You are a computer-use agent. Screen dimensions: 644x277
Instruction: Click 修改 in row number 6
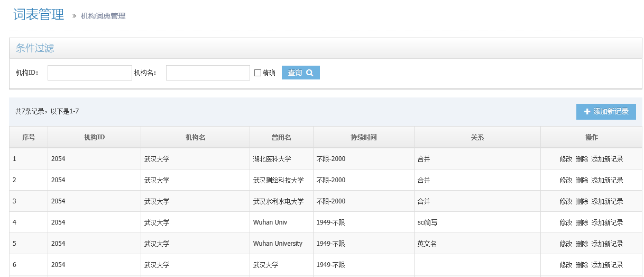(x=566, y=265)
